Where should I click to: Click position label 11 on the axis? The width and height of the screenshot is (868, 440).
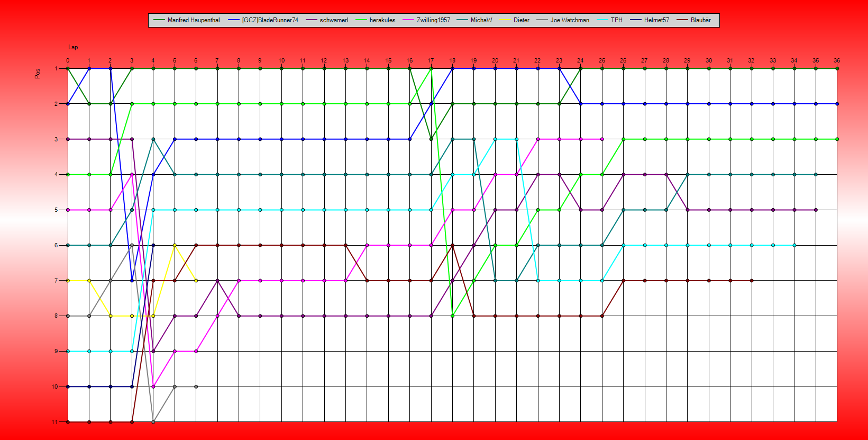[54, 422]
